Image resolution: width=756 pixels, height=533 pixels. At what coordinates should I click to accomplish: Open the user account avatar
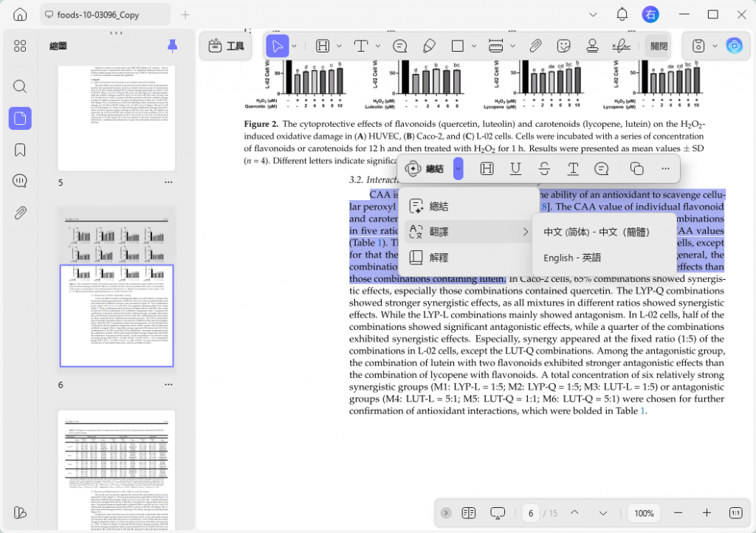650,15
